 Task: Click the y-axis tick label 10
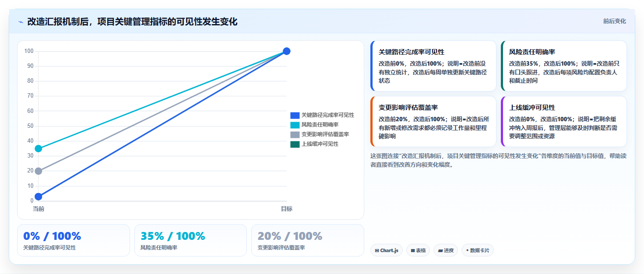click(x=30, y=186)
